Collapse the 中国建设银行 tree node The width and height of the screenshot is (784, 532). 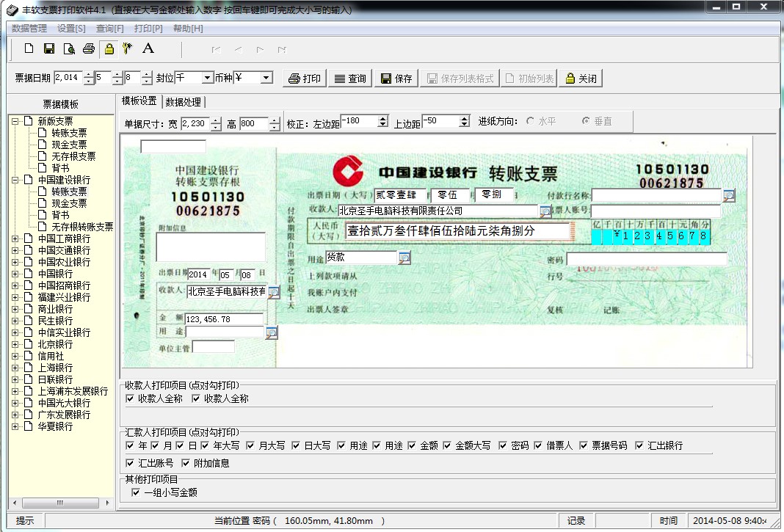pos(15,180)
